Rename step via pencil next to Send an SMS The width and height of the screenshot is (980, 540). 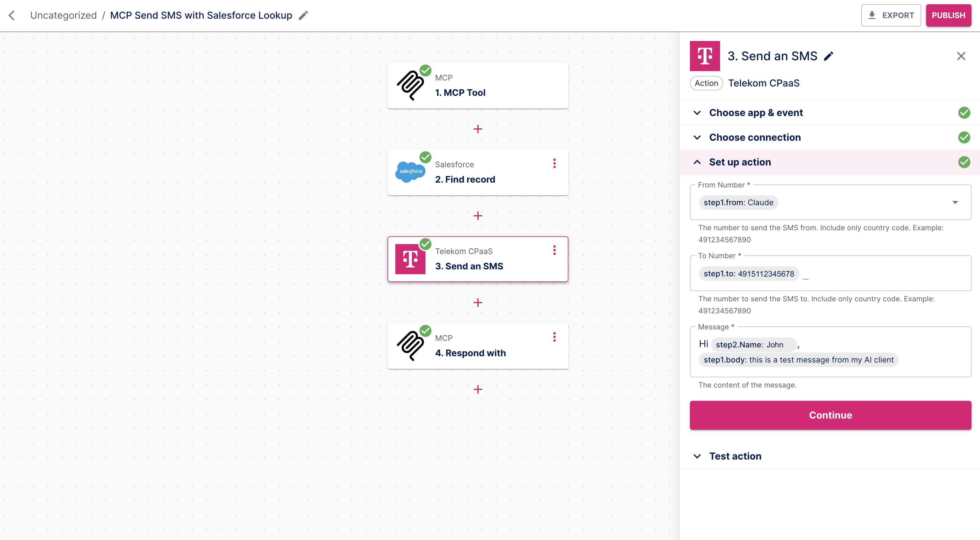point(829,56)
